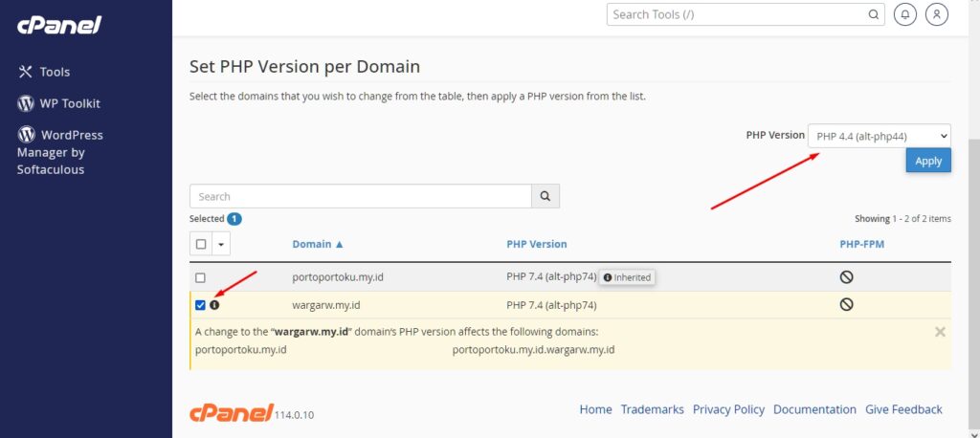The image size is (980, 438).
Task: Uncheck the wargarw.my.id checkbox
Action: (x=201, y=305)
